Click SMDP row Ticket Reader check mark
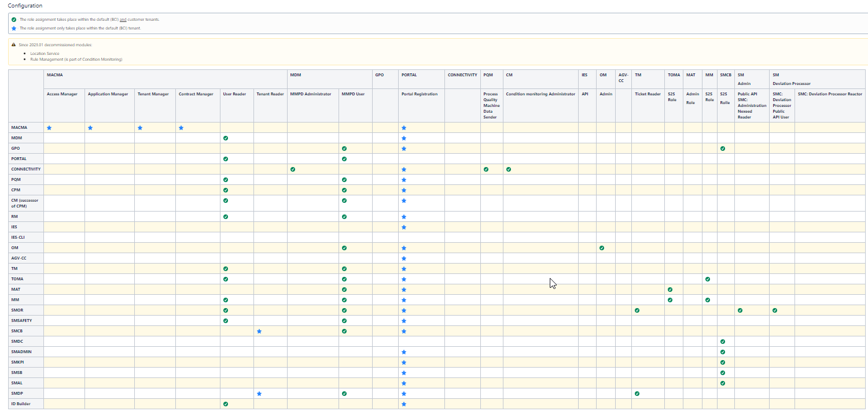Viewport: 868px width, 415px height. (637, 394)
